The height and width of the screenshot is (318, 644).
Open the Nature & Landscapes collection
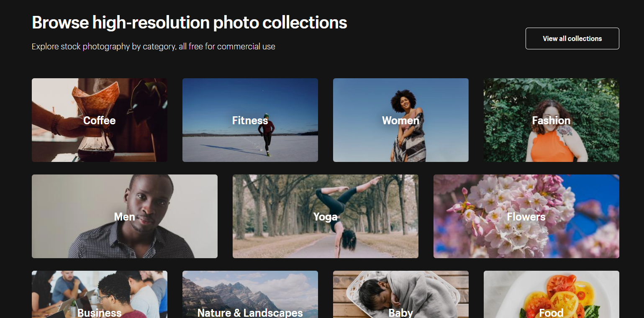pos(250,295)
